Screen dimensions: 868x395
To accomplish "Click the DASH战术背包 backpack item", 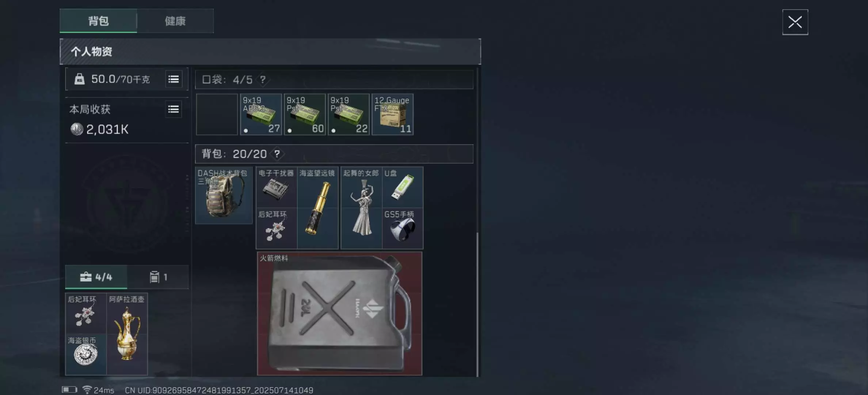I will 224,195.
